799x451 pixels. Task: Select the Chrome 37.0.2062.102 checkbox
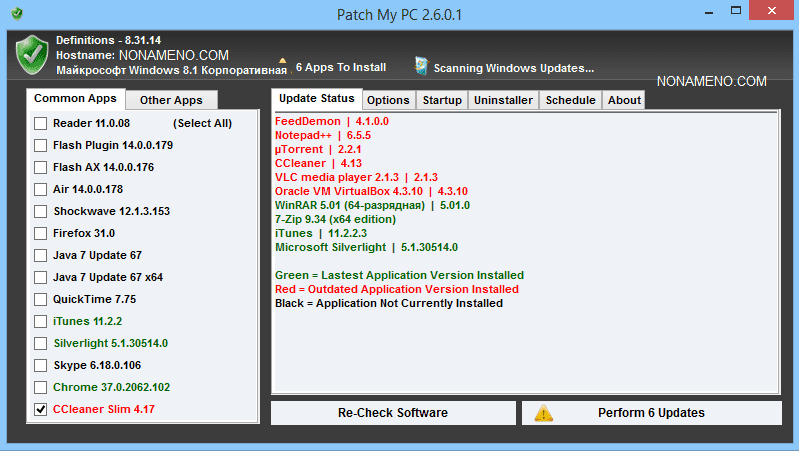point(40,387)
